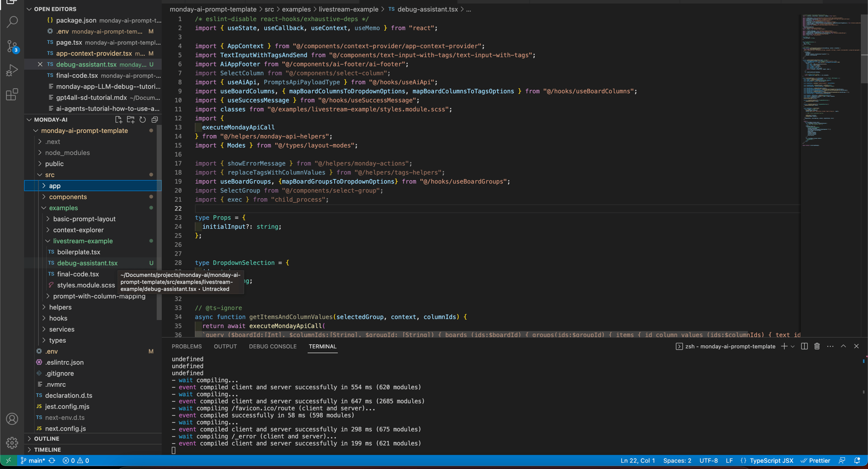Image resolution: width=868 pixels, height=469 pixels.
Task: Open Source Control view with 3 changes
Action: [x=12, y=46]
